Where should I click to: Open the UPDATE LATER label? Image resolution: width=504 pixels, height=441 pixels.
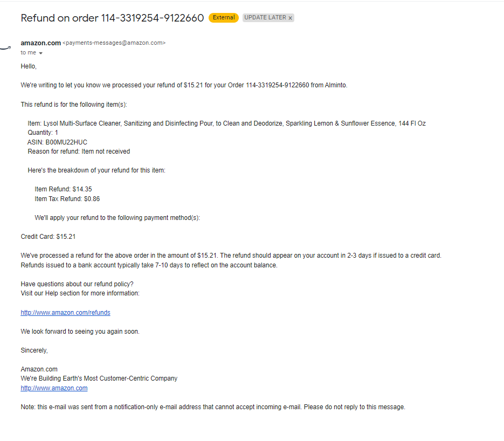pos(265,18)
